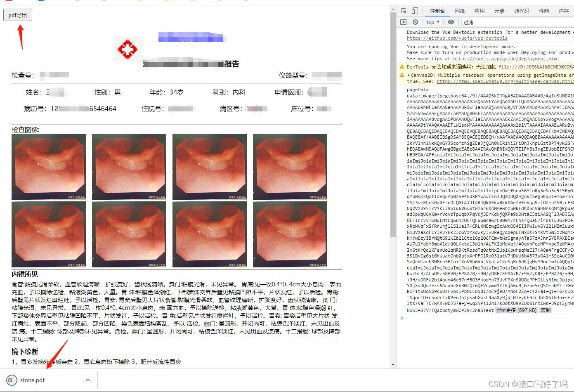Open the stone.pdf download options chevron
The width and height of the screenshot is (574, 392).
[x=87, y=380]
